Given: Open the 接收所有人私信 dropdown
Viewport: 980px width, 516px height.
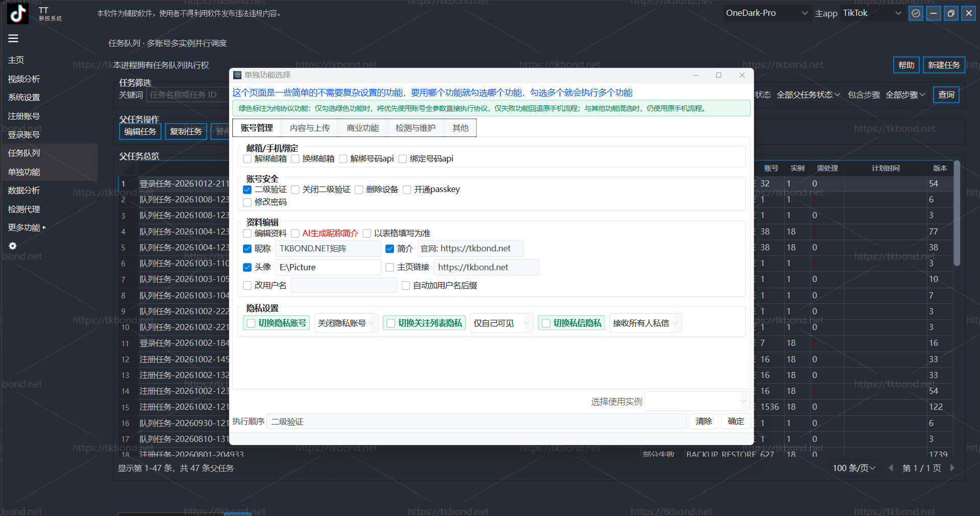Looking at the screenshot, I should click(x=646, y=323).
